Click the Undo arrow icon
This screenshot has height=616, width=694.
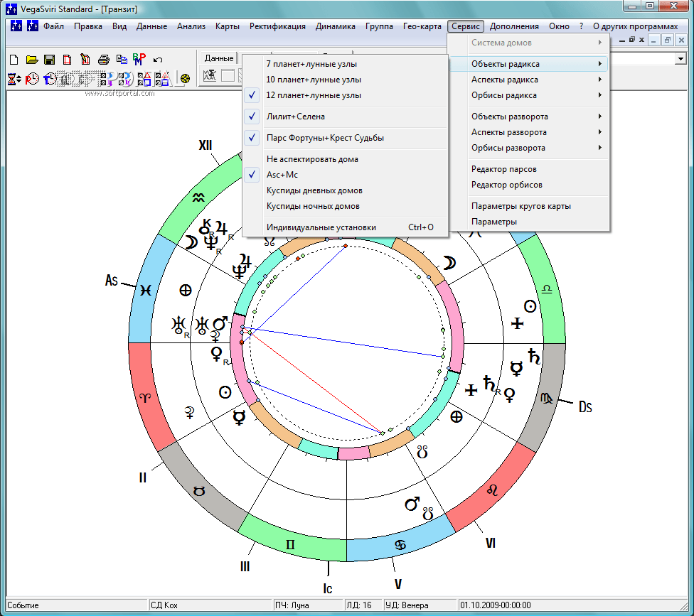pos(158,60)
